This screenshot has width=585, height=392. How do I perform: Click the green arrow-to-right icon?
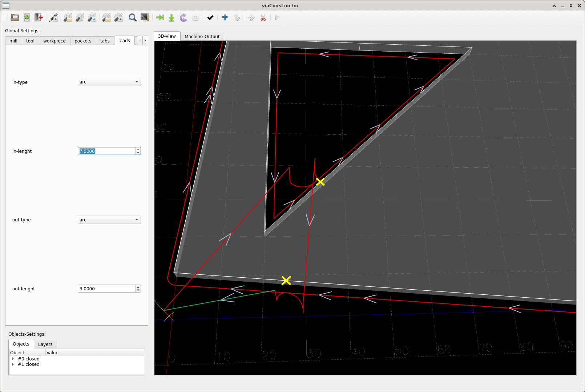click(160, 17)
